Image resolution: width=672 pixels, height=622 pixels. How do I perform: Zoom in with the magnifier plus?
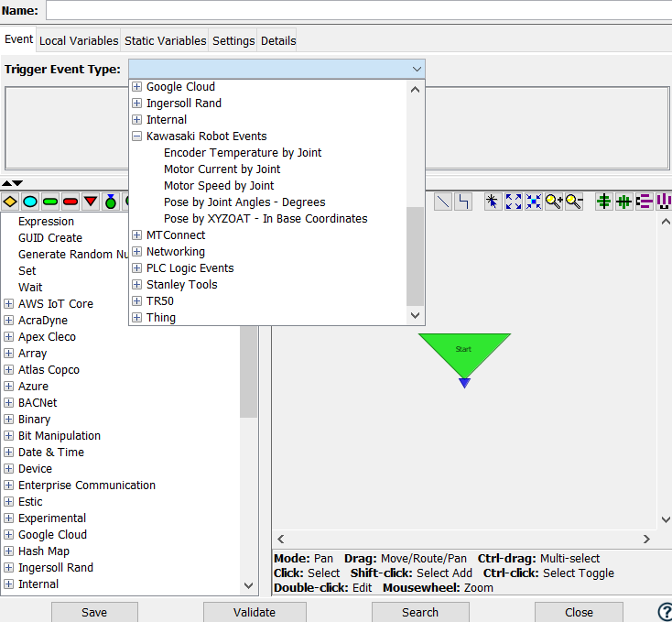[x=554, y=202]
